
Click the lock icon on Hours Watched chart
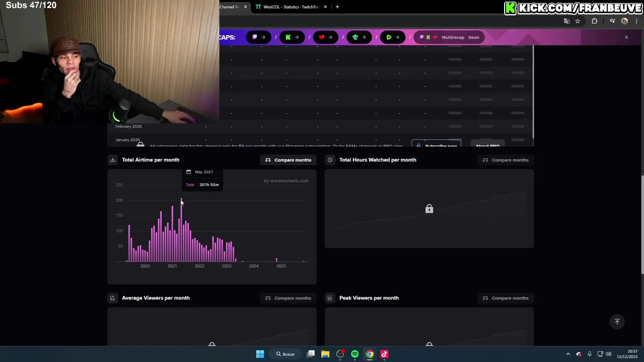pyautogui.click(x=429, y=209)
